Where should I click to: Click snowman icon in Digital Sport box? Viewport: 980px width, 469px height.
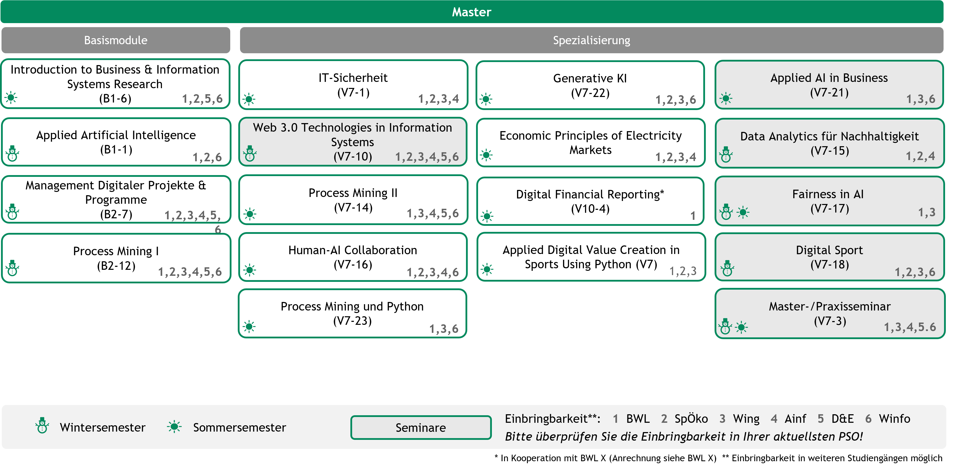[x=727, y=269]
